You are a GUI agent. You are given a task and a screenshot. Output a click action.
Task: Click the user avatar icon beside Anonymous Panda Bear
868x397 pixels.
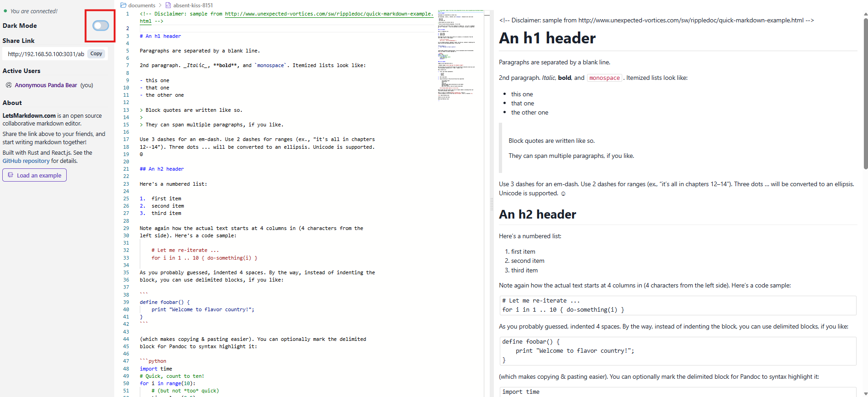tap(9, 85)
